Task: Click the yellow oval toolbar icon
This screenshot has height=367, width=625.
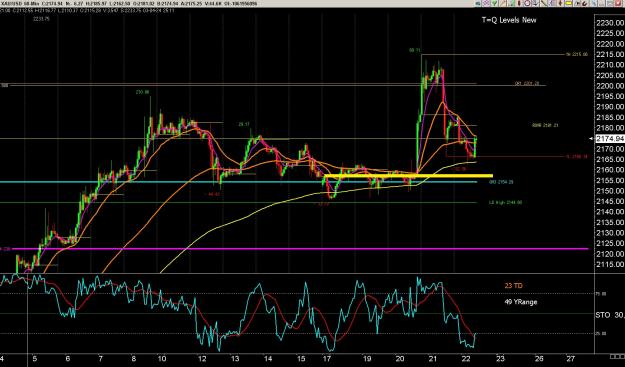Action: pos(568,4)
